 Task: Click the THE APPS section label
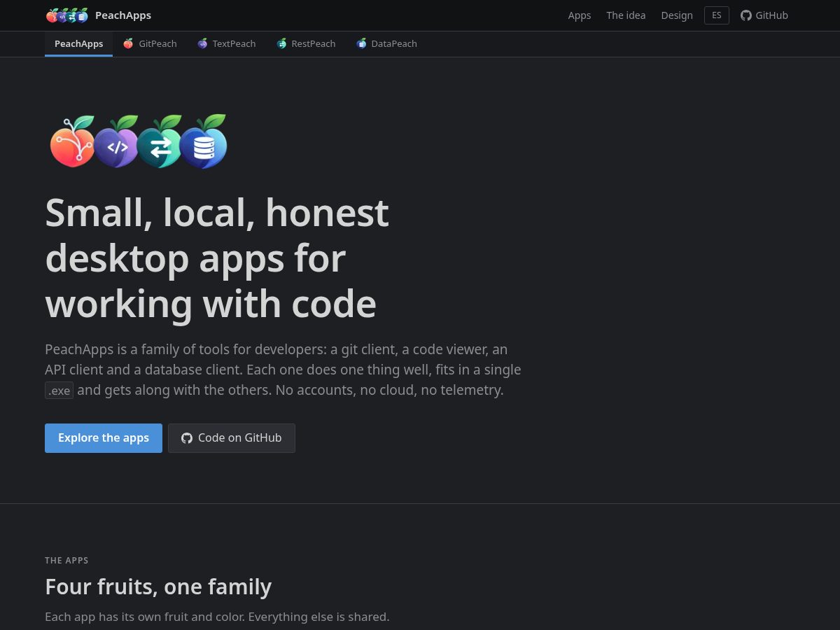coord(66,561)
